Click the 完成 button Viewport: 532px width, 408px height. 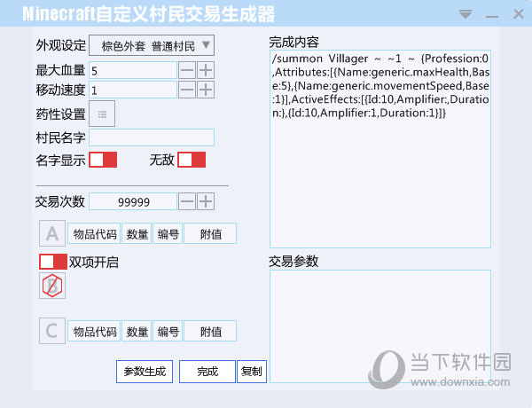(x=207, y=372)
